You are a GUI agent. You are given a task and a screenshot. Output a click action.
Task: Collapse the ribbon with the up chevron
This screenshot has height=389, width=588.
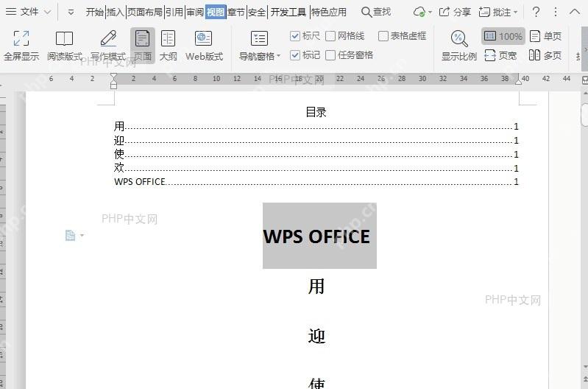pyautogui.click(x=575, y=12)
